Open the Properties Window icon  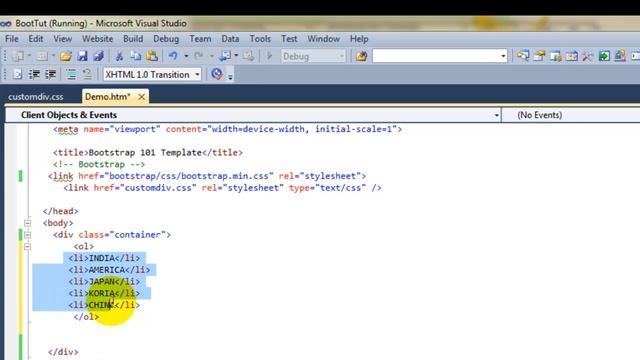tap(539, 56)
